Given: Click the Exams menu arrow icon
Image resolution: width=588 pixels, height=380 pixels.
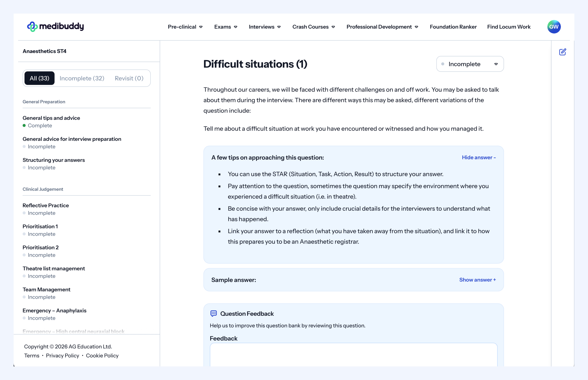Looking at the screenshot, I should click(235, 27).
